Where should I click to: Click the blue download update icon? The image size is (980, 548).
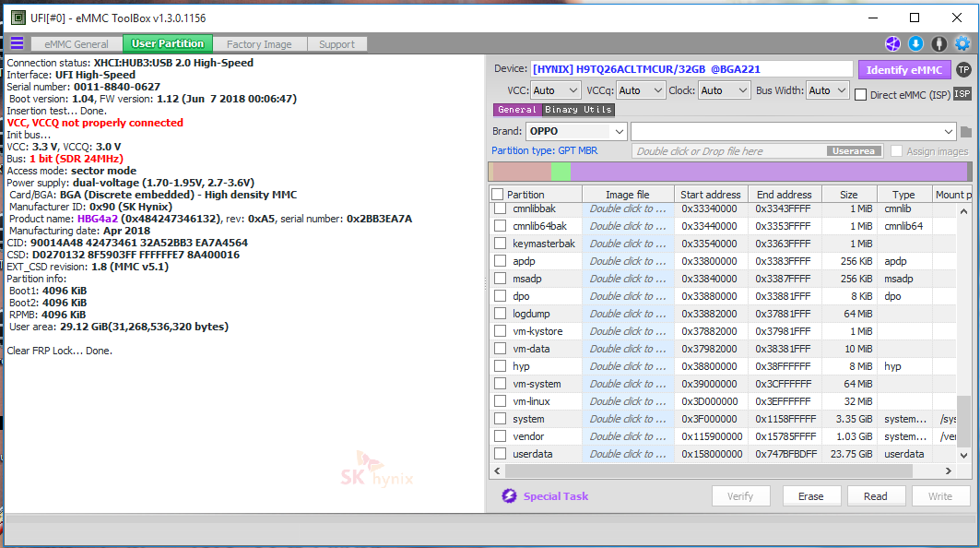point(915,43)
